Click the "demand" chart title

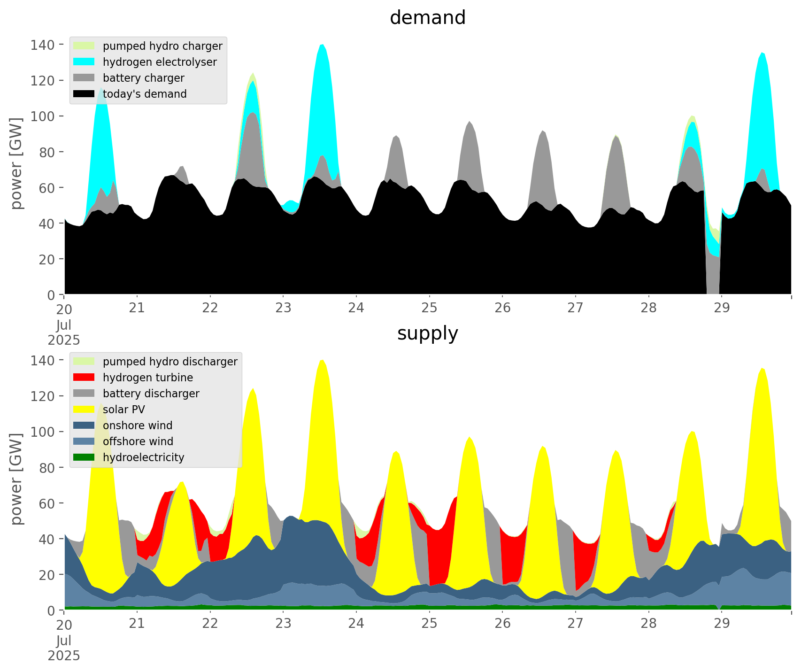point(427,18)
